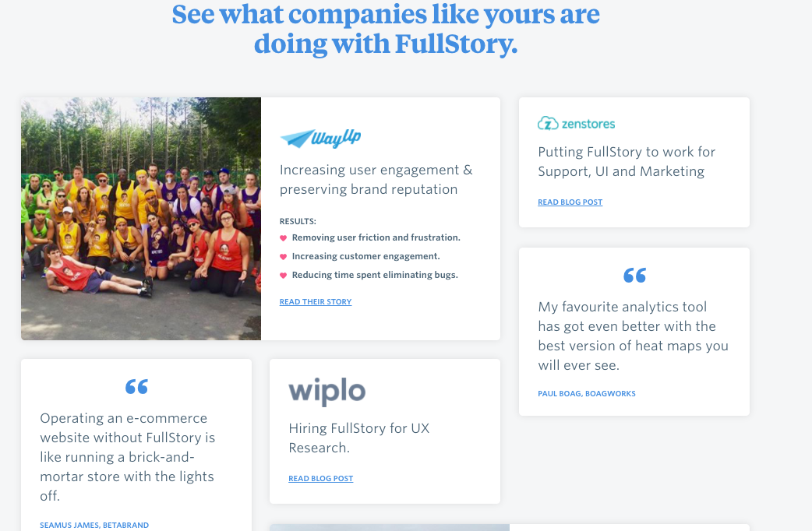Click the 'See what companies like yours' heading
This screenshot has height=531, width=812.
386,29
